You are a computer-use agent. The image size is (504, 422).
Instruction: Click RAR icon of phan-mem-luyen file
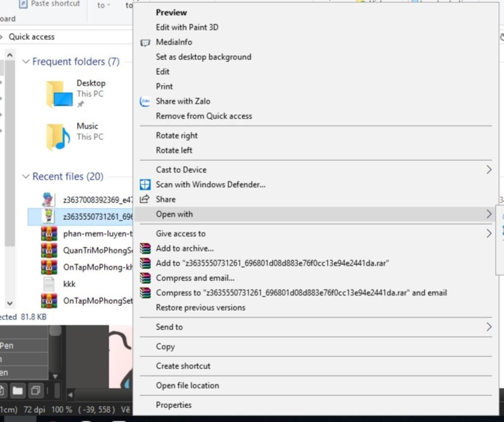49,233
